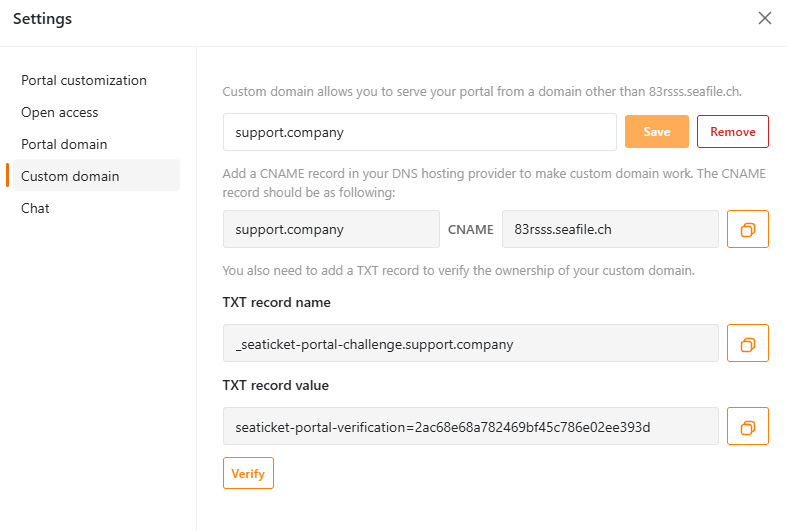Copy the TXT record name
The height and width of the screenshot is (531, 788).
748,343
